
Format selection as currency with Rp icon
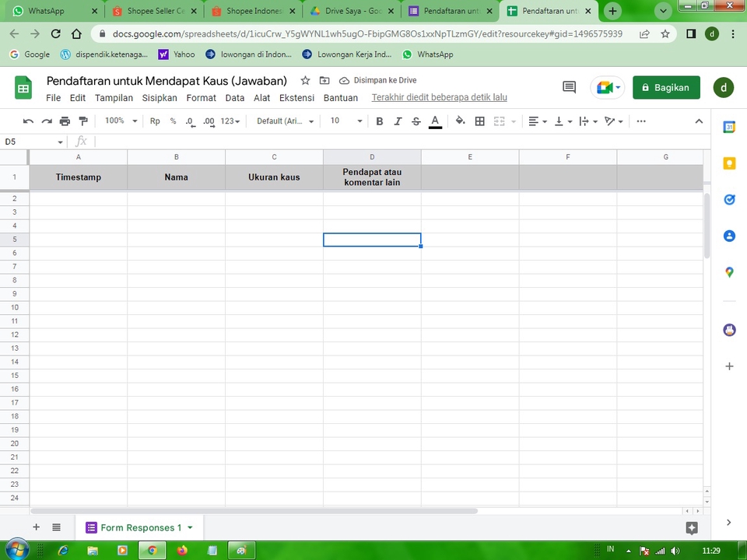pos(154,121)
